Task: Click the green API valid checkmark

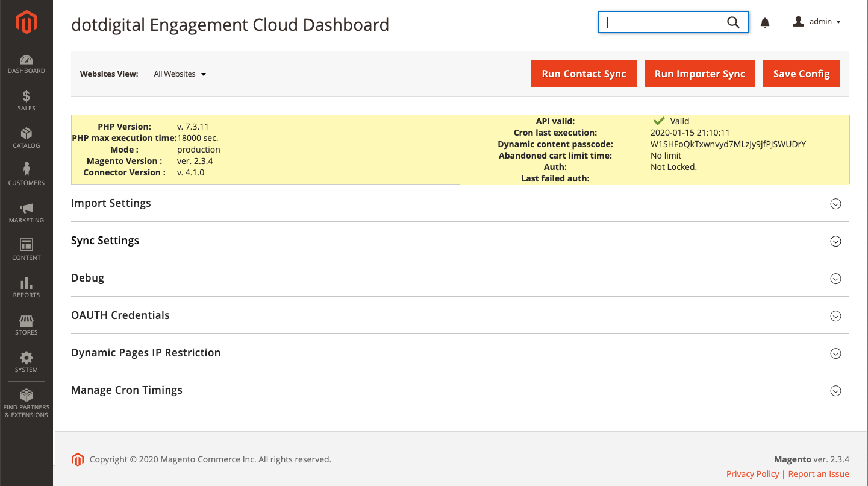Action: click(x=658, y=121)
